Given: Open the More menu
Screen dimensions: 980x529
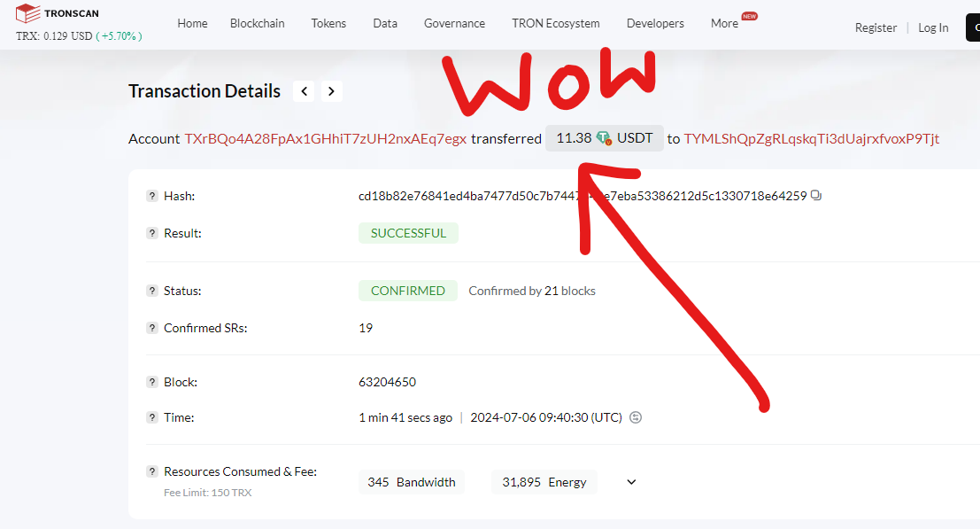Looking at the screenshot, I should pos(724,23).
